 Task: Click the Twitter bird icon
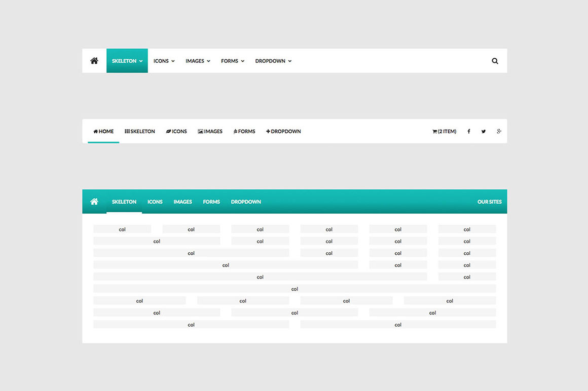click(x=484, y=131)
